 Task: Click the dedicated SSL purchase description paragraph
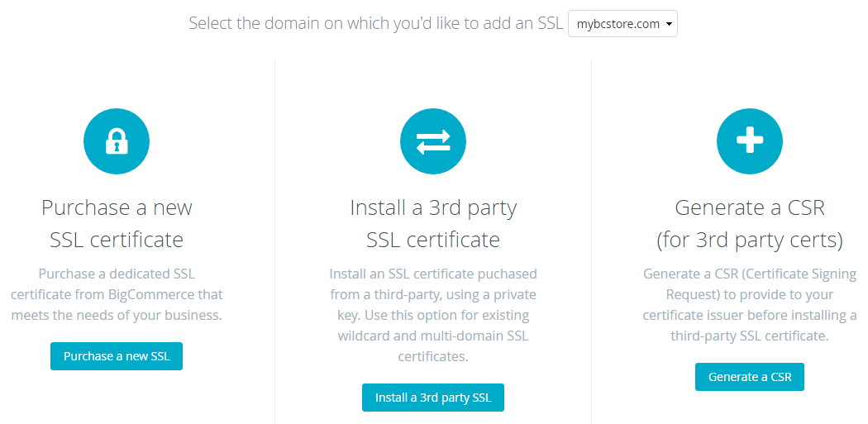pyautogui.click(x=117, y=294)
